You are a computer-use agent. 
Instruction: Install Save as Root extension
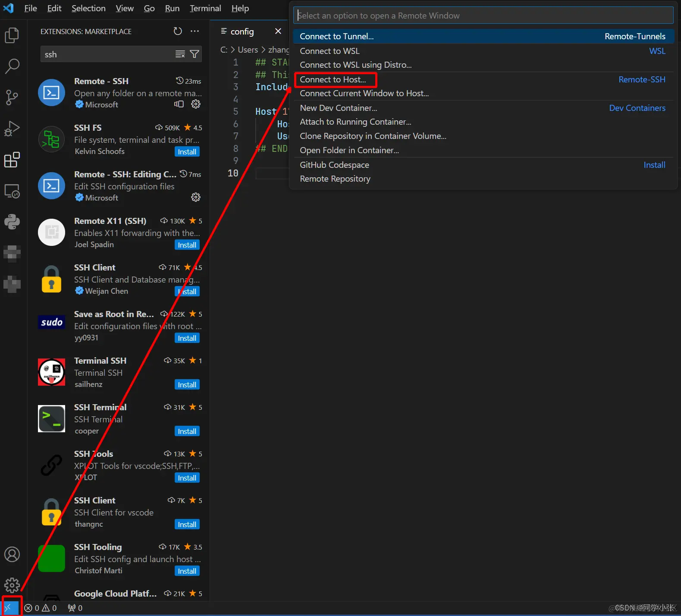(x=187, y=338)
